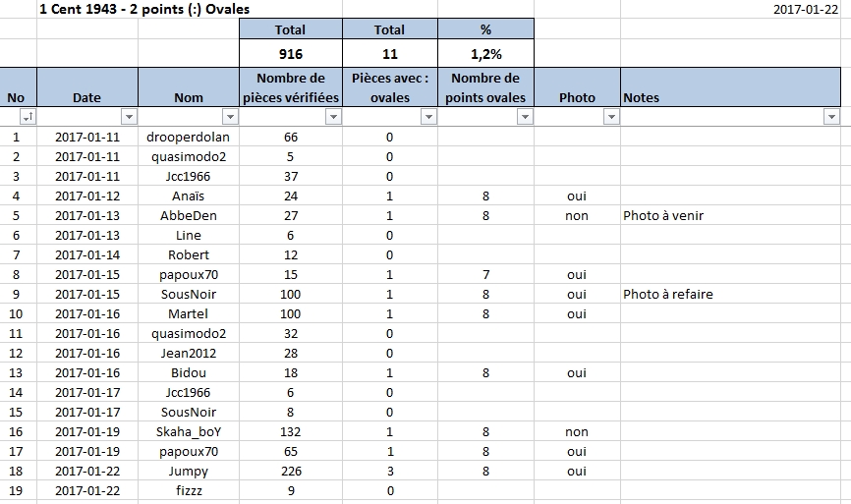Open the Photo column filter dropdown
This screenshot has width=851, height=504.
pos(611,117)
